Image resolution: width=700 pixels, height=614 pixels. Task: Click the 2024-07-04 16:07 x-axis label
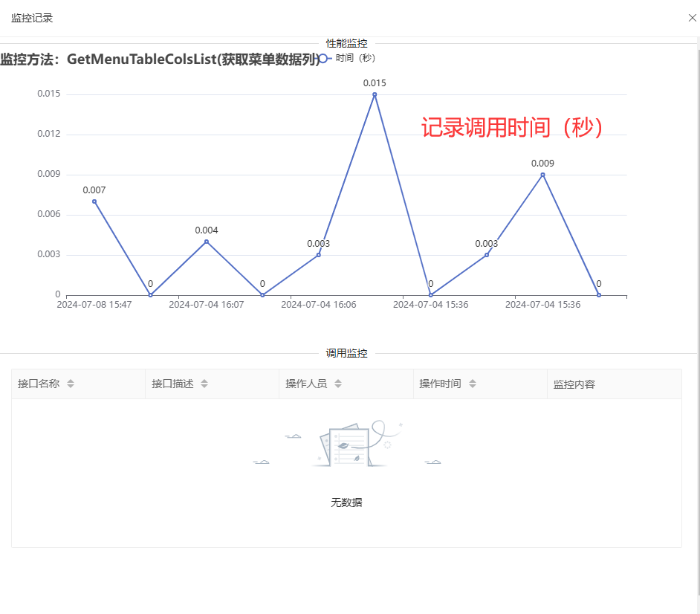click(x=206, y=305)
